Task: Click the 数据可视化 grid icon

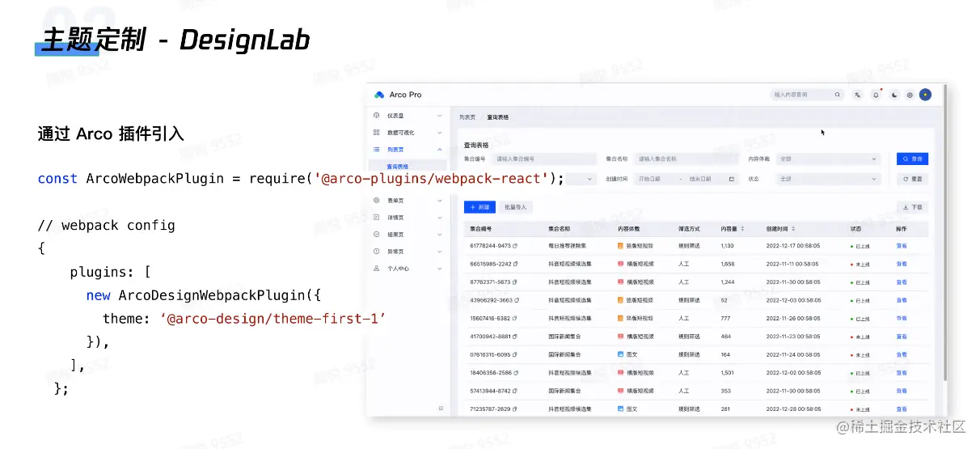Action: click(x=377, y=133)
